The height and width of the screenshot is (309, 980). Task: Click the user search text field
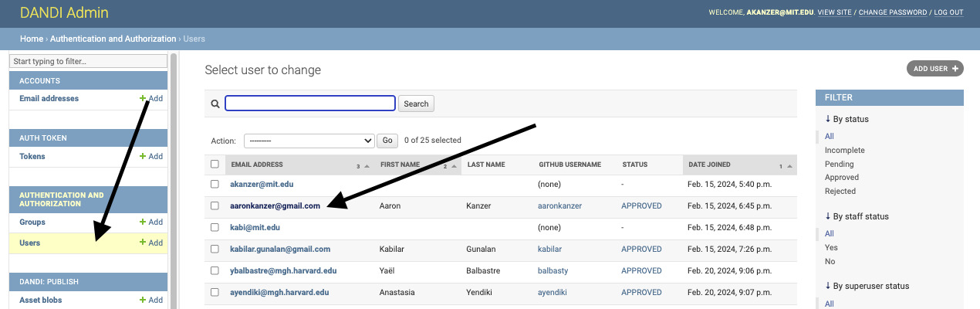point(310,104)
